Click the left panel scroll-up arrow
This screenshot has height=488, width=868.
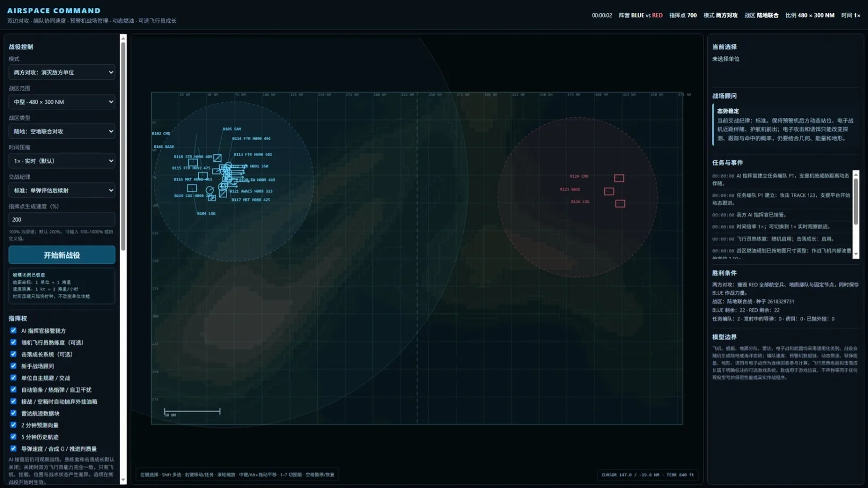[x=124, y=38]
